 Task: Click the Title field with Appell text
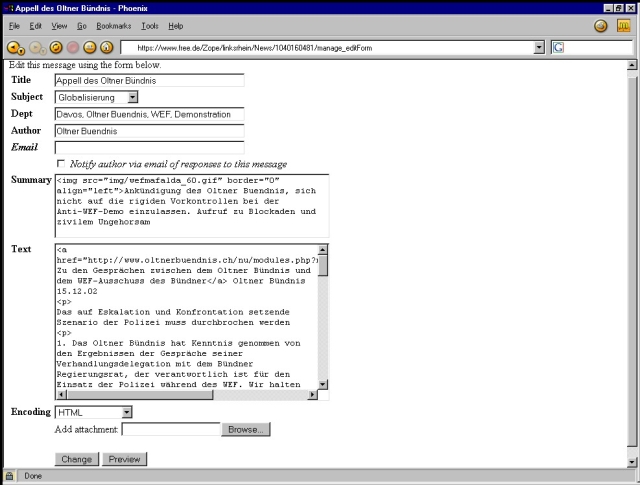[x=149, y=80]
